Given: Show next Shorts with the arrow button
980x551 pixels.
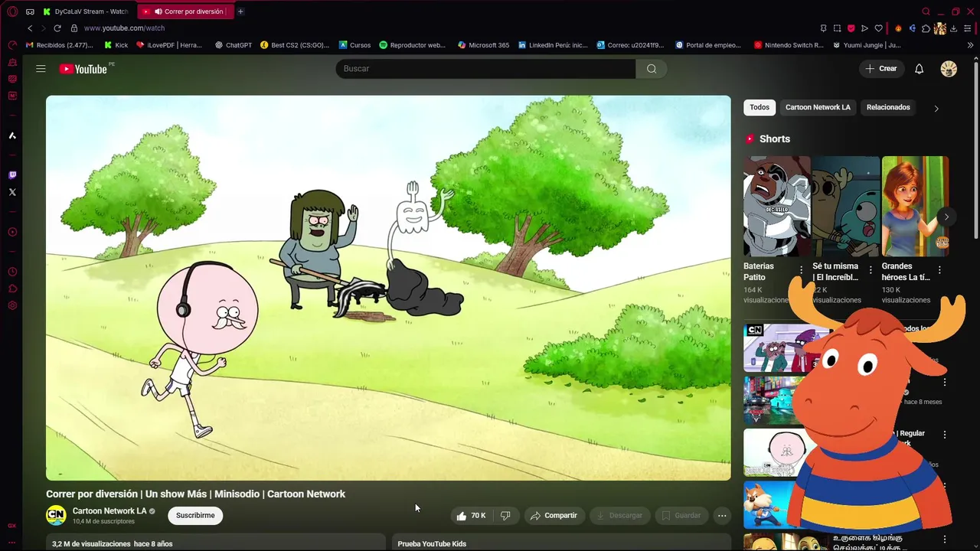Looking at the screenshot, I should pos(946,217).
